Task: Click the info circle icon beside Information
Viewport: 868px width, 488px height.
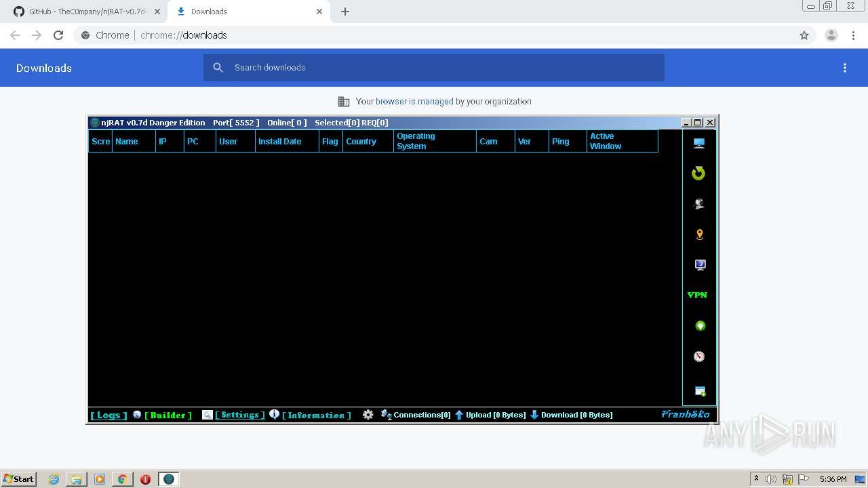Action: [274, 414]
